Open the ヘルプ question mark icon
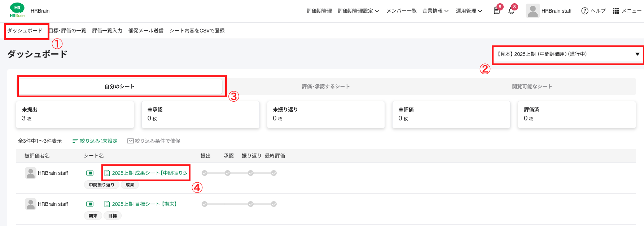 click(584, 11)
